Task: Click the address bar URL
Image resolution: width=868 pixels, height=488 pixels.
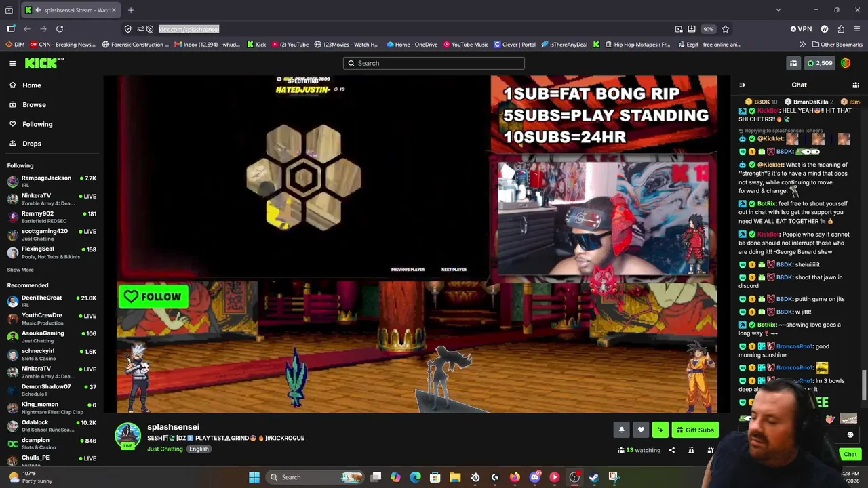Action: pyautogui.click(x=189, y=29)
